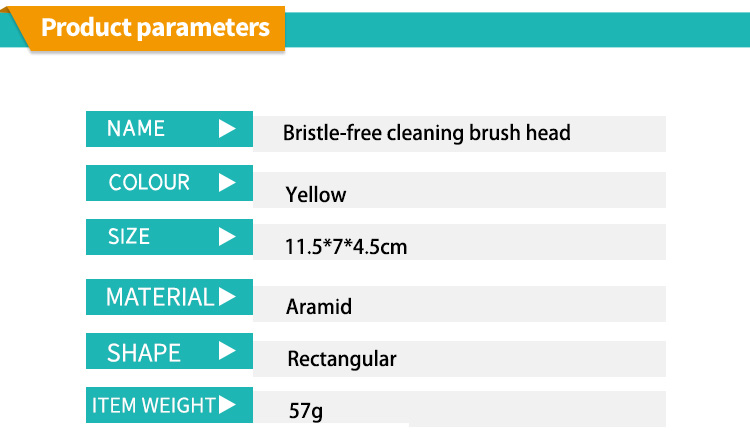Click the arrow beside the MATERIAL label
Viewport: 750px width, 433px height.
point(227,297)
